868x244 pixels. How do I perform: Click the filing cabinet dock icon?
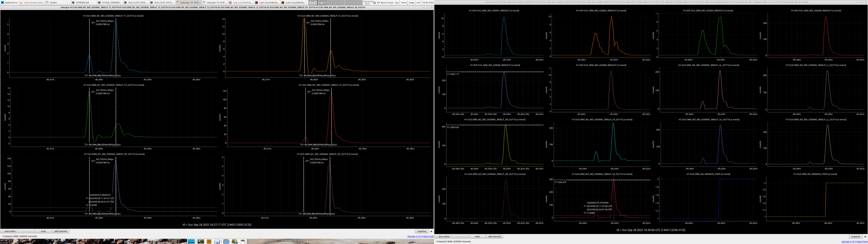tap(209, 241)
